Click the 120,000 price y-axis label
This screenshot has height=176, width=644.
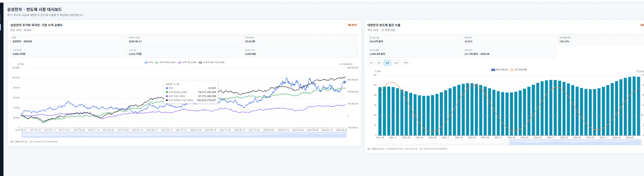(x=16, y=68)
